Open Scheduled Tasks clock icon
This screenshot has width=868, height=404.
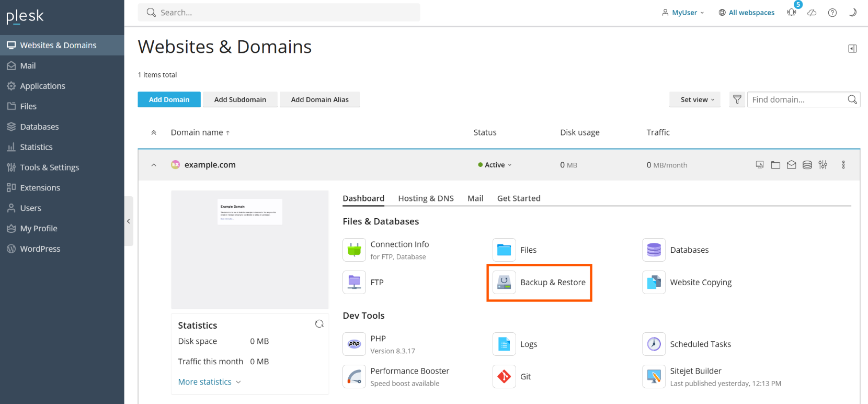tap(654, 344)
